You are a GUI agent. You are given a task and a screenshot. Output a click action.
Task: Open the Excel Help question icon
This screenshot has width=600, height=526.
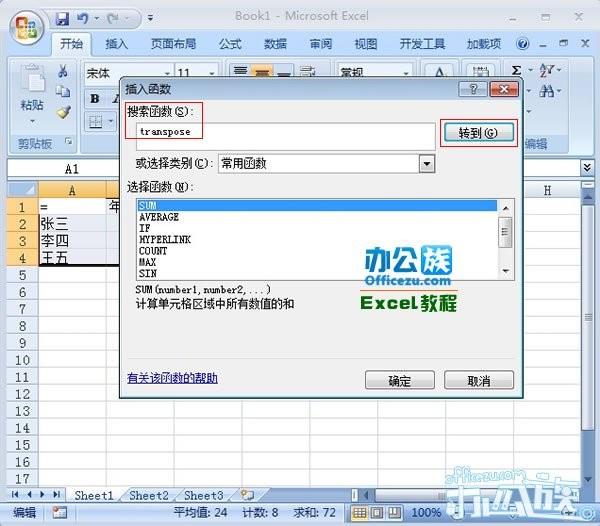point(522,44)
